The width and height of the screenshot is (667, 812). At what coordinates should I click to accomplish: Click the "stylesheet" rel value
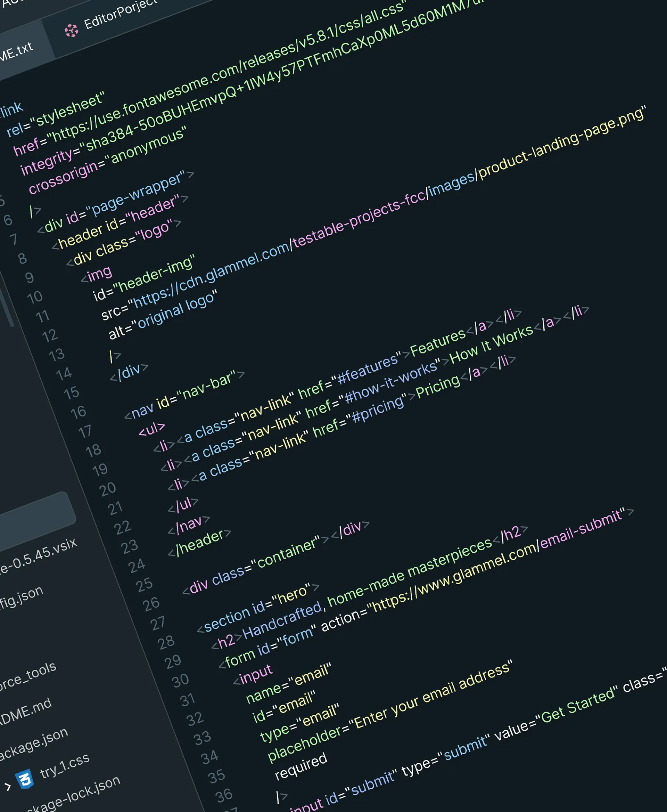pyautogui.click(x=67, y=109)
